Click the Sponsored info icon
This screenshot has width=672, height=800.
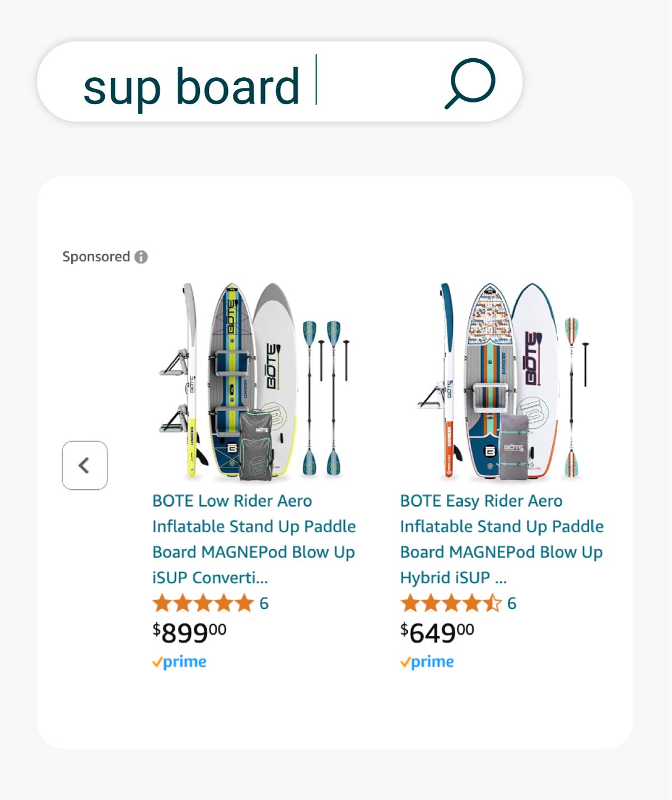click(142, 257)
